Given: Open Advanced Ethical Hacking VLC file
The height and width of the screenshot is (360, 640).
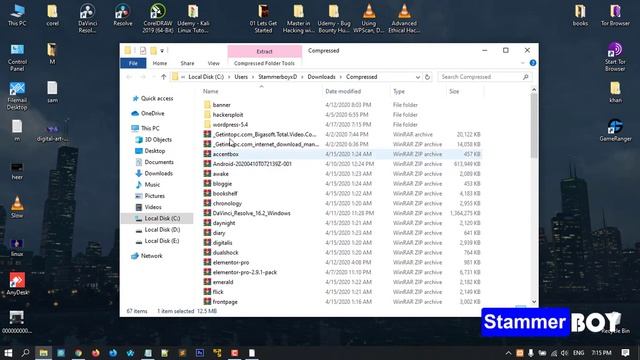Looking at the screenshot, I should (x=404, y=18).
